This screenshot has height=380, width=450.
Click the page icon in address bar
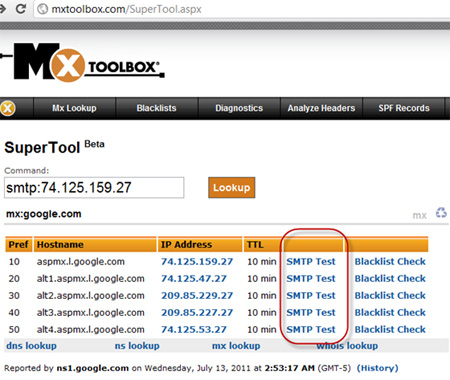point(43,9)
